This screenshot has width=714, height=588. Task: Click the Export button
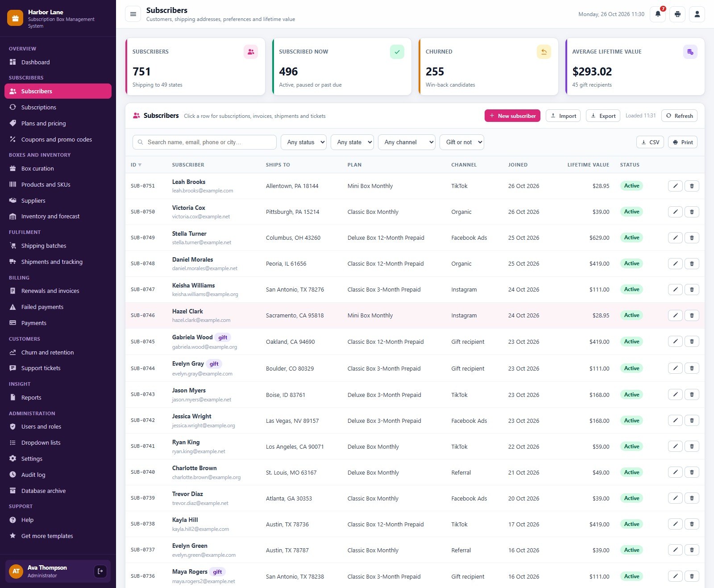[x=603, y=116]
